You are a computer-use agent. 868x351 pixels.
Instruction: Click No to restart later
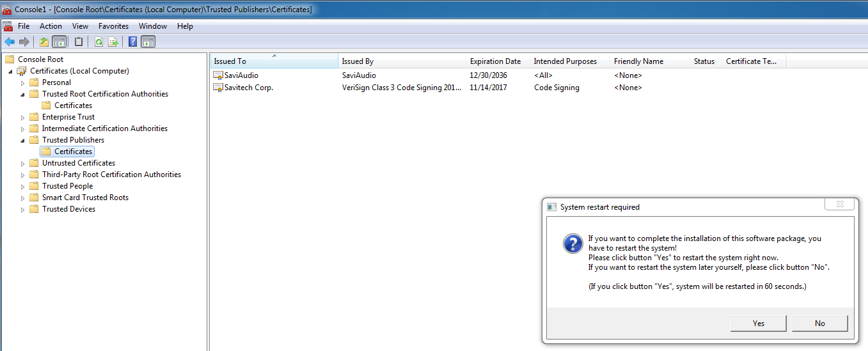[x=819, y=324]
